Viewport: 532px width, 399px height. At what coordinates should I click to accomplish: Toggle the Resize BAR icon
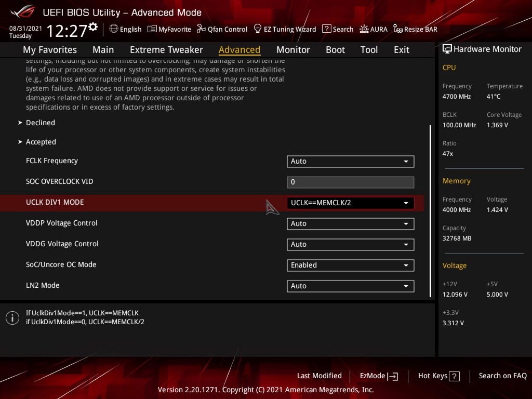click(x=397, y=29)
